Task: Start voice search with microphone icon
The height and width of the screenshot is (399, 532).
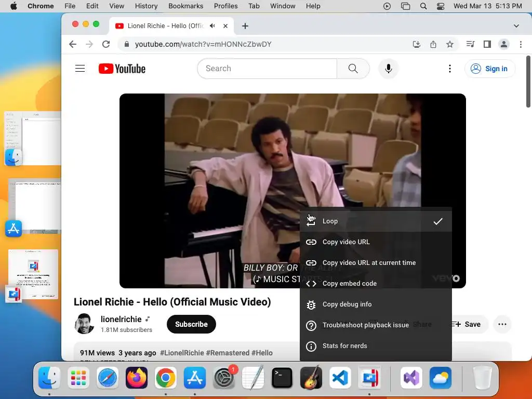Action: 389,69
